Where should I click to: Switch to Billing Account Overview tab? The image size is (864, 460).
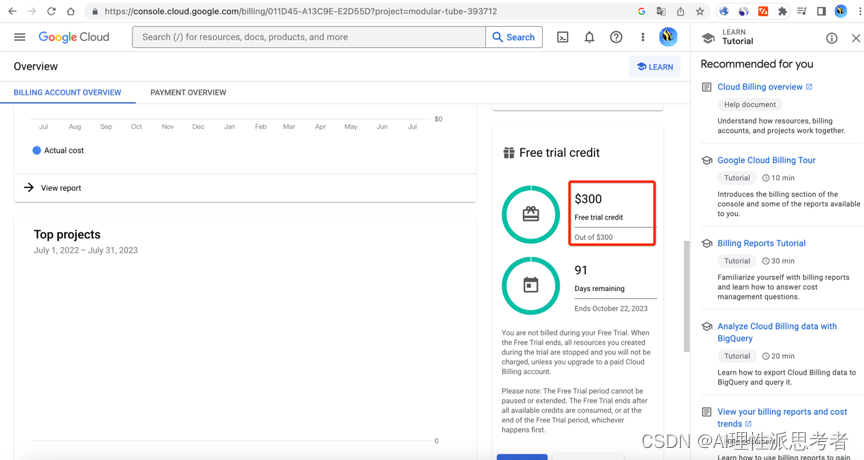[x=67, y=93]
